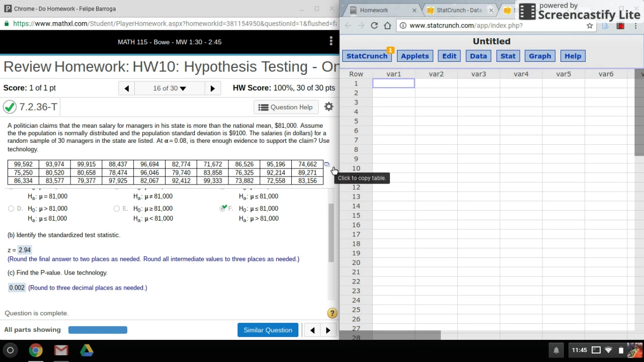Click the z test statistic answer box 2.94
Screen dimensions: 644x362
[25, 250]
